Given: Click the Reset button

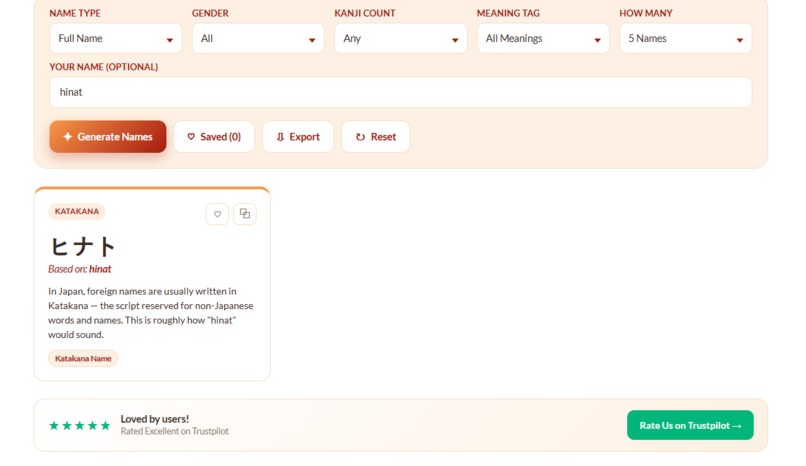Looking at the screenshot, I should pyautogui.click(x=376, y=137).
